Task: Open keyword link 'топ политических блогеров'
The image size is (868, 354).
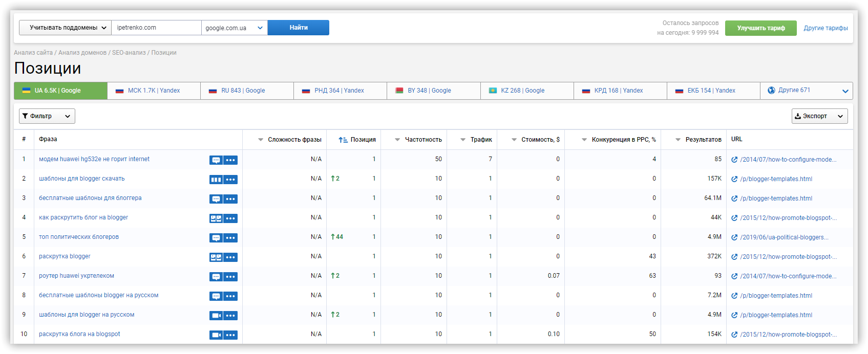Action: coord(79,237)
